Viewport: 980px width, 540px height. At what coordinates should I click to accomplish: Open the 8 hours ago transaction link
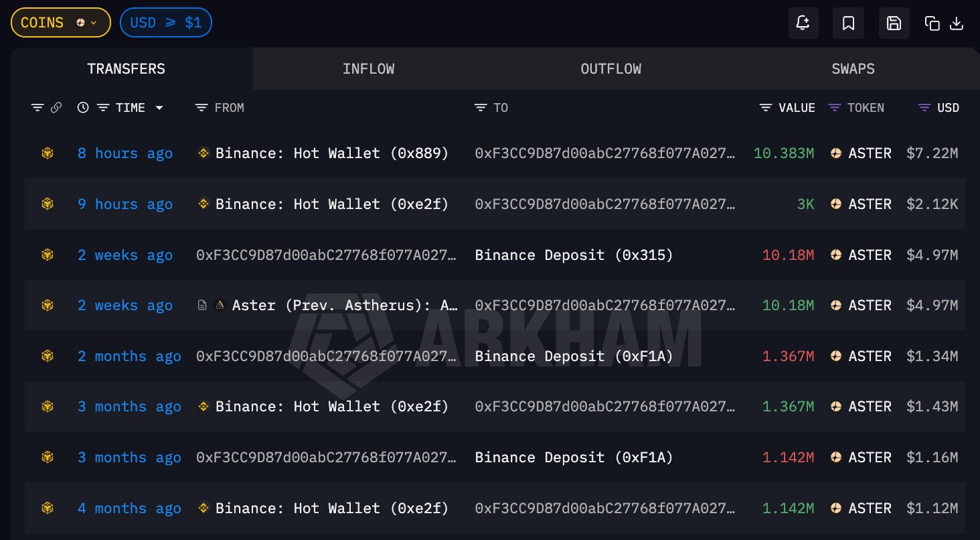tap(125, 153)
